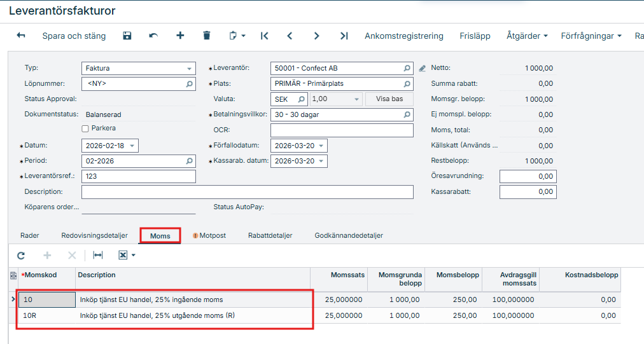644x344 pixels.
Task: Click the Spara och stäng button
Action: point(74,36)
